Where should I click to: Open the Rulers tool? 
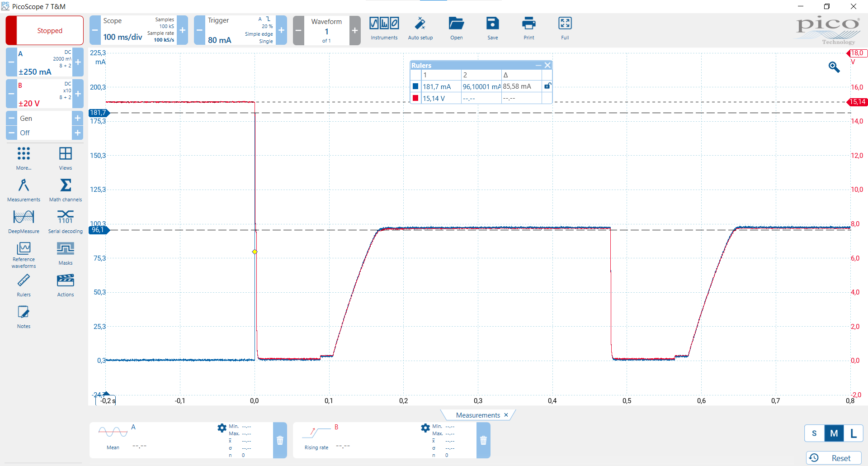coord(24,285)
